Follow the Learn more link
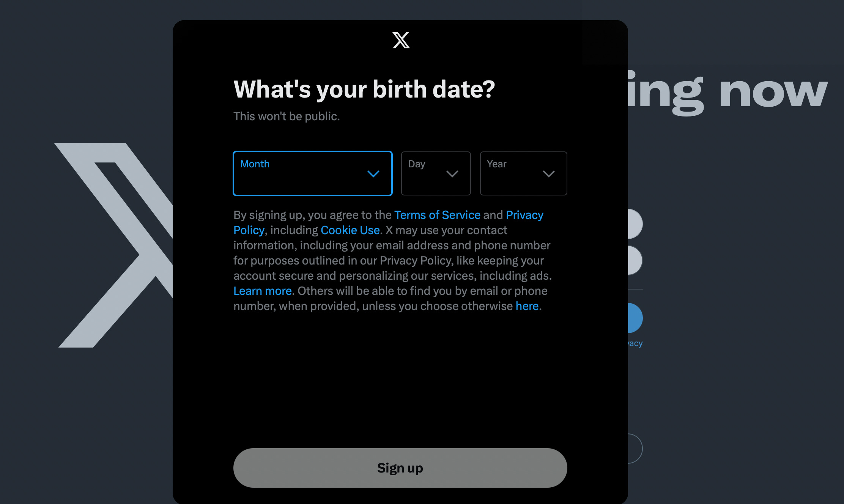The height and width of the screenshot is (504, 844). click(262, 291)
